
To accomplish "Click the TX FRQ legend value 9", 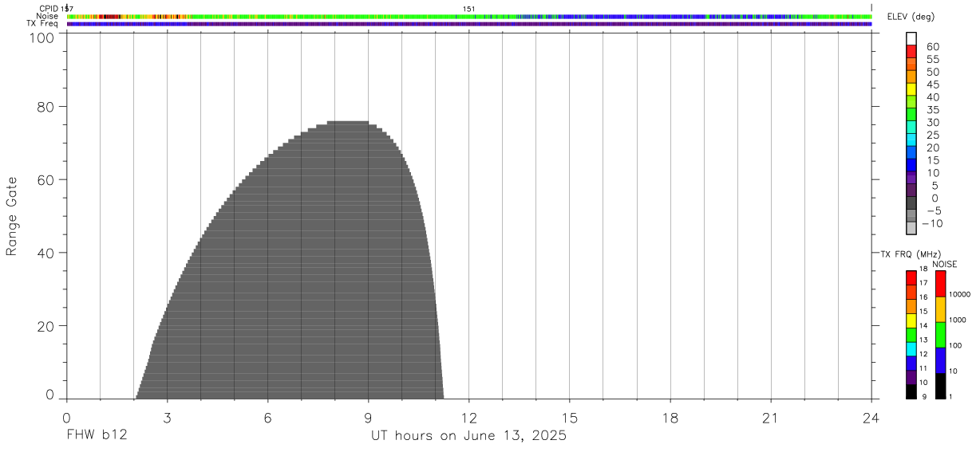I will pyautogui.click(x=923, y=397).
